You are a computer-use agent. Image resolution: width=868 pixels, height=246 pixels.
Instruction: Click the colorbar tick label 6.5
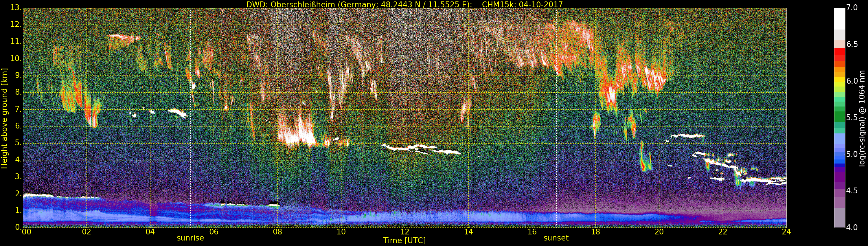click(x=852, y=44)
